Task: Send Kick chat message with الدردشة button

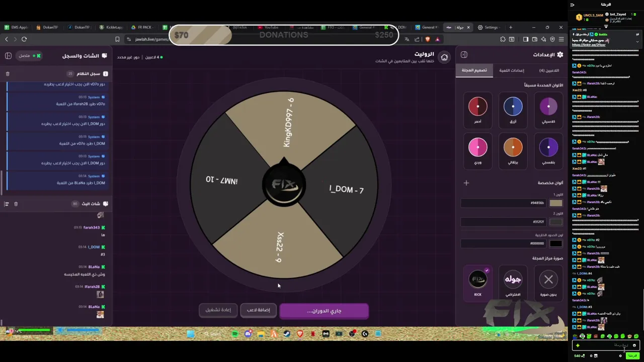Action: (632, 356)
